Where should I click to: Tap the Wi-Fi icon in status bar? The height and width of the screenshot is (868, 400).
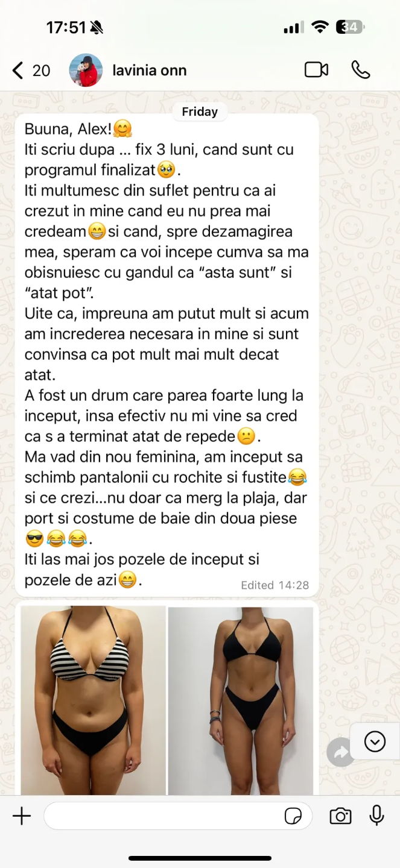tap(320, 27)
